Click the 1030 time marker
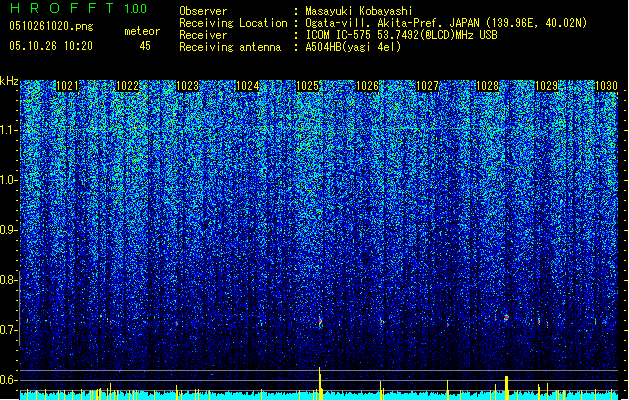 pos(606,86)
